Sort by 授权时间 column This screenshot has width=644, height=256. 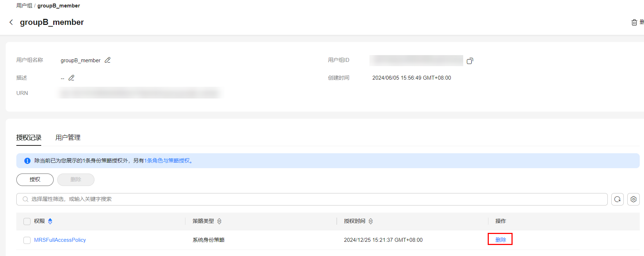click(x=370, y=222)
